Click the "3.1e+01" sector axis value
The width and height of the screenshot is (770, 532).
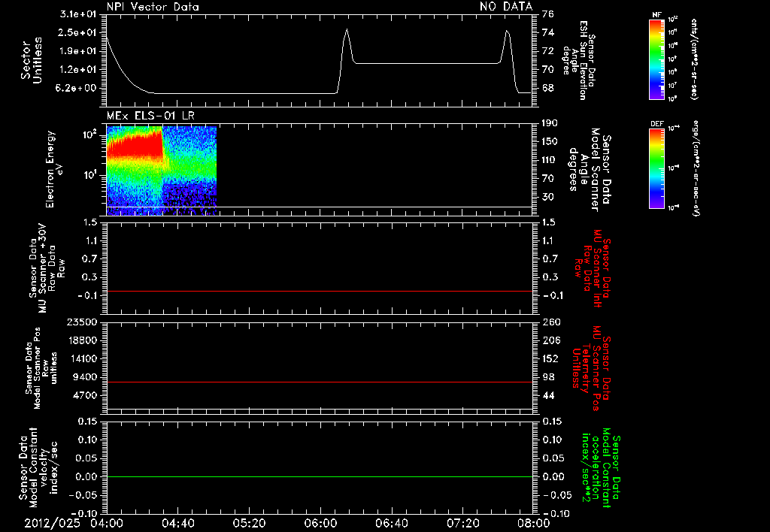click(78, 14)
